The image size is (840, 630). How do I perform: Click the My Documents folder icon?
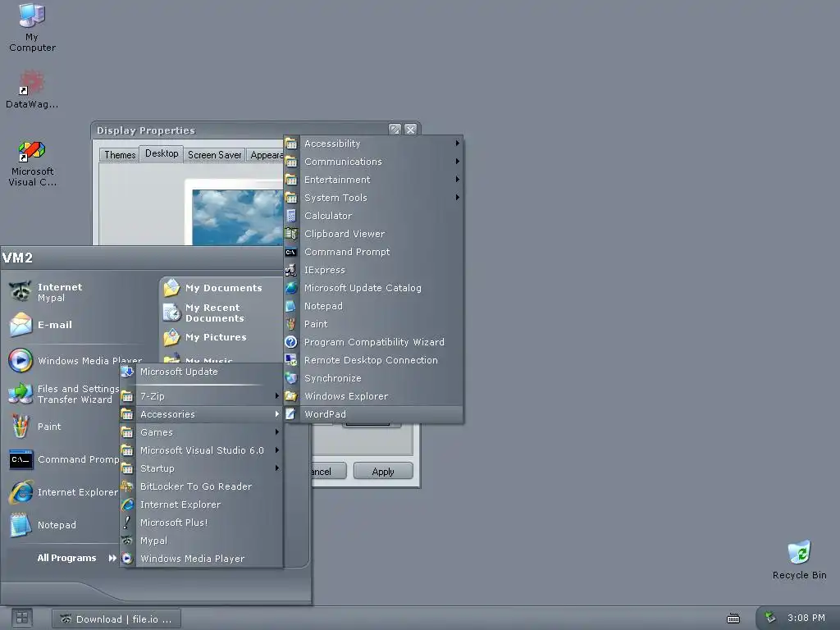pyautogui.click(x=171, y=288)
